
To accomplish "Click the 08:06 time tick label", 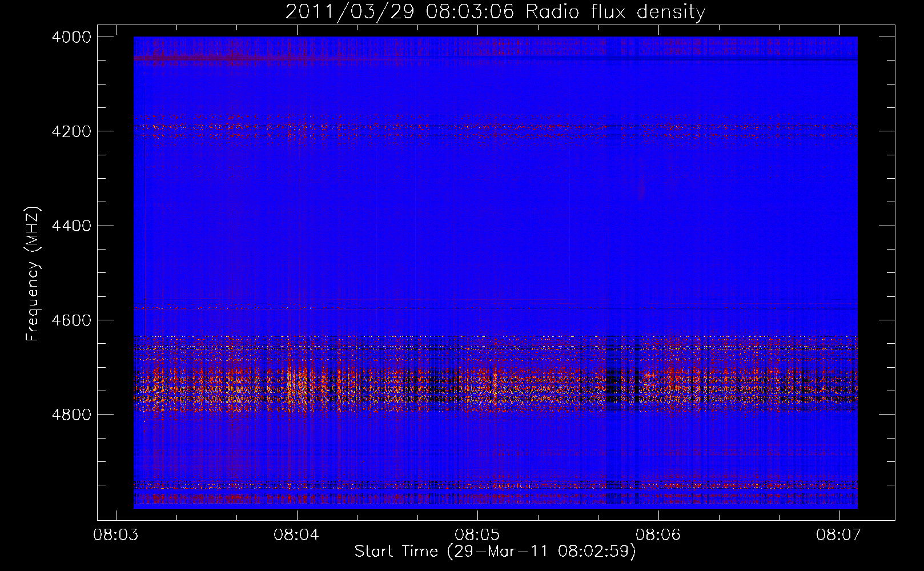I will (x=658, y=535).
